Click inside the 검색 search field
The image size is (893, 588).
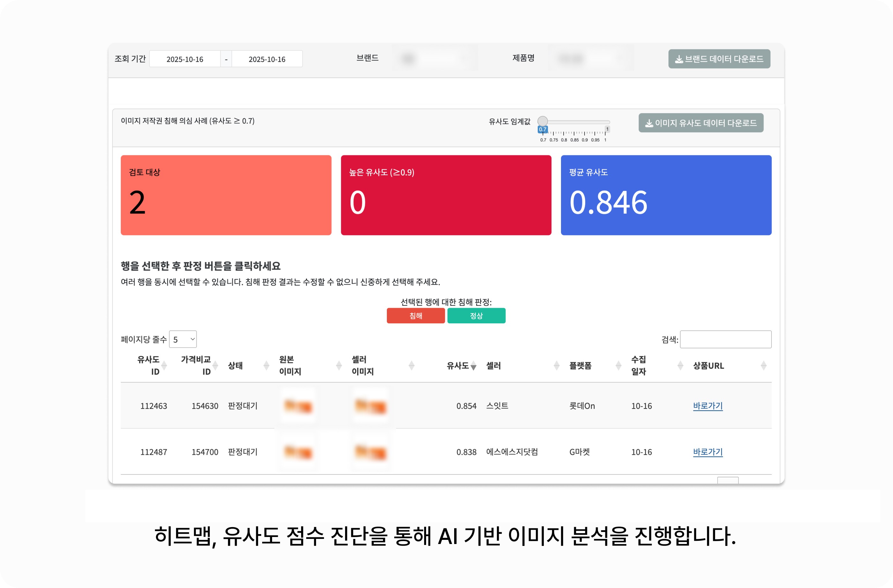(x=726, y=339)
